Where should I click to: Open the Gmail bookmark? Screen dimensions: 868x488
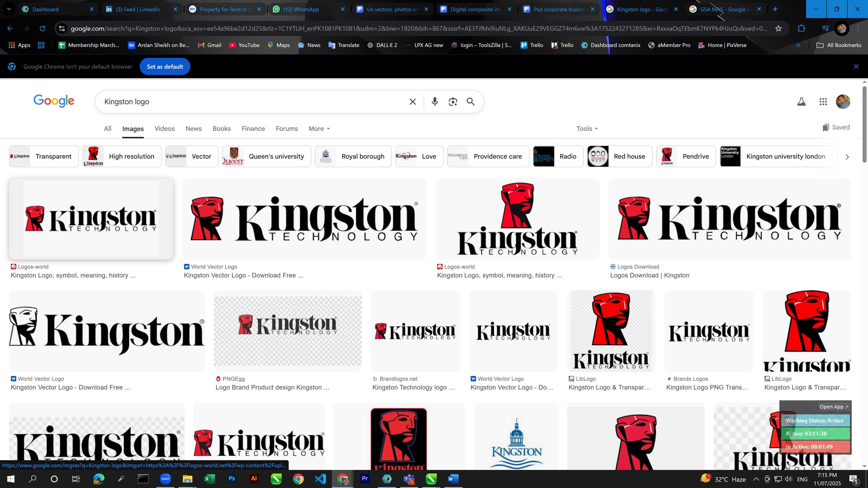tap(209, 45)
